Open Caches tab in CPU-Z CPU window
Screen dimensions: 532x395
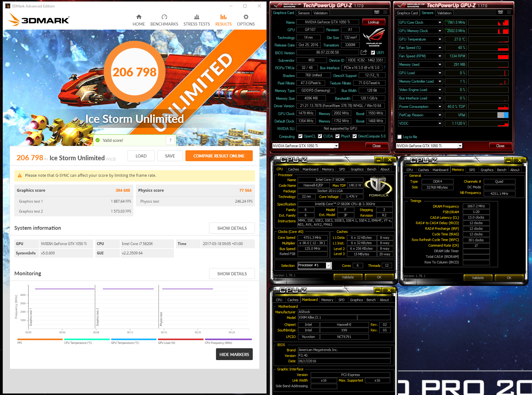(293, 169)
